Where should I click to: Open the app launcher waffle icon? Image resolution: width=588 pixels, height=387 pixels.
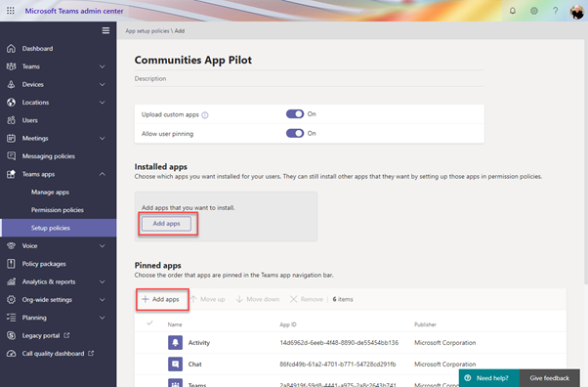tap(11, 11)
